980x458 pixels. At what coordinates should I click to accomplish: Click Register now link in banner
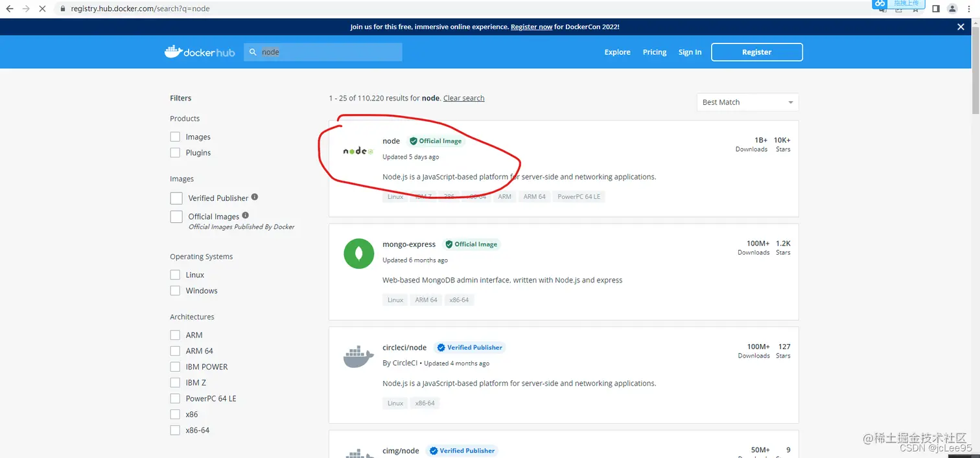point(531,27)
